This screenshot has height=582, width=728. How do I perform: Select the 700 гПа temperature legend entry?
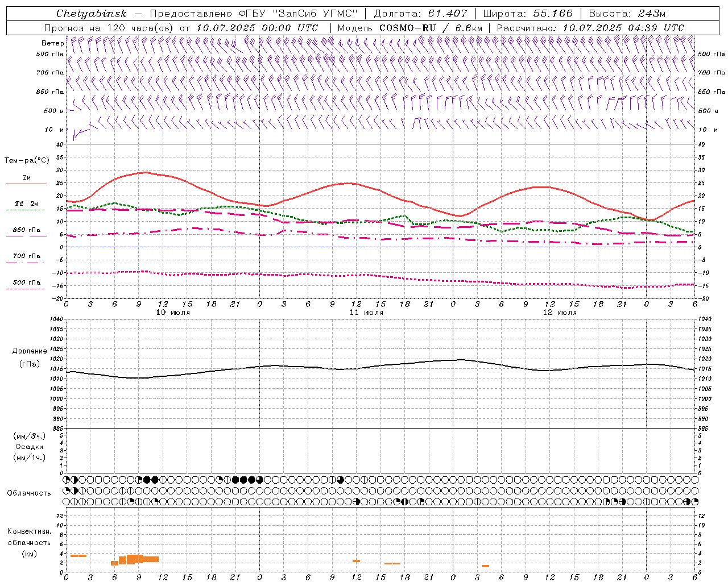coord(26,256)
